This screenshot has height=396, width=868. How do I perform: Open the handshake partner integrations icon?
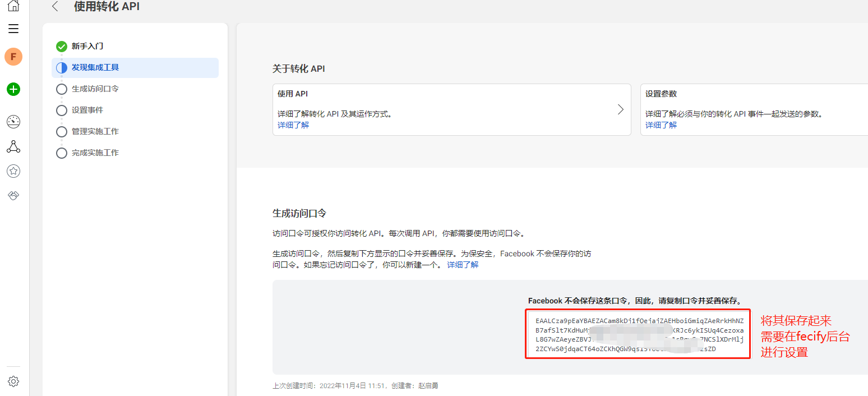point(13,195)
